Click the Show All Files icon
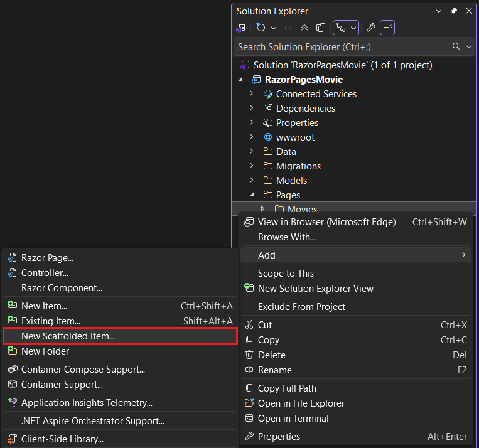 point(321,28)
